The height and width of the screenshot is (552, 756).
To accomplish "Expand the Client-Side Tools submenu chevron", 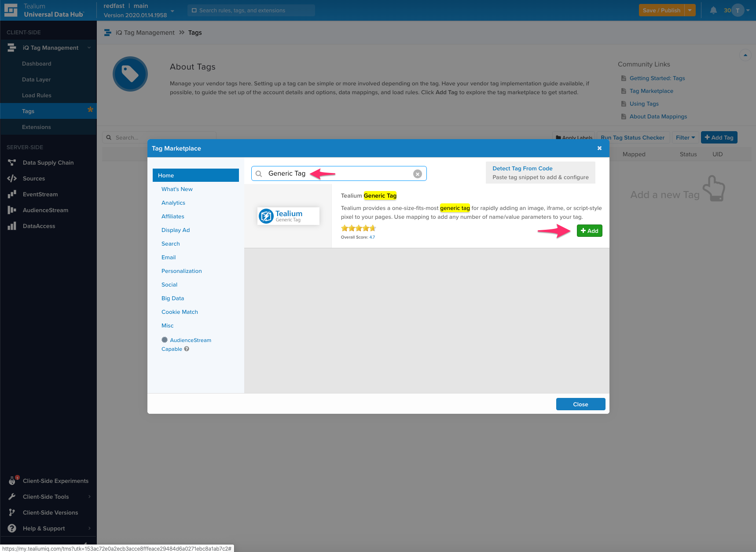I will (x=89, y=497).
